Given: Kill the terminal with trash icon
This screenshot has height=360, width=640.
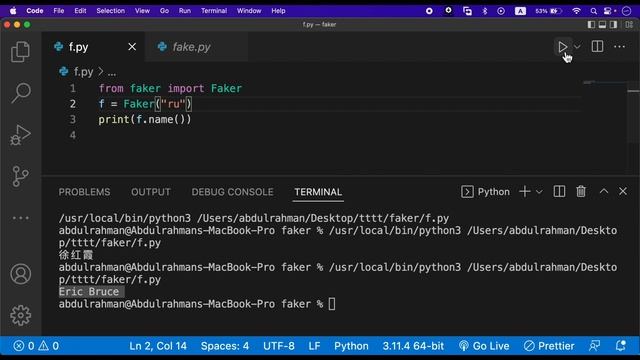Looking at the screenshot, I should coord(581,191).
